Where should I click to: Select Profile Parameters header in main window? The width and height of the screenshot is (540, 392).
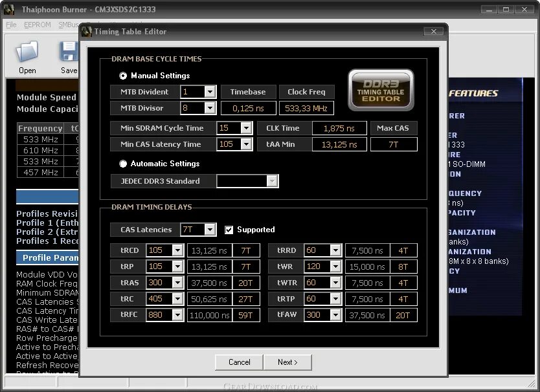click(x=47, y=258)
